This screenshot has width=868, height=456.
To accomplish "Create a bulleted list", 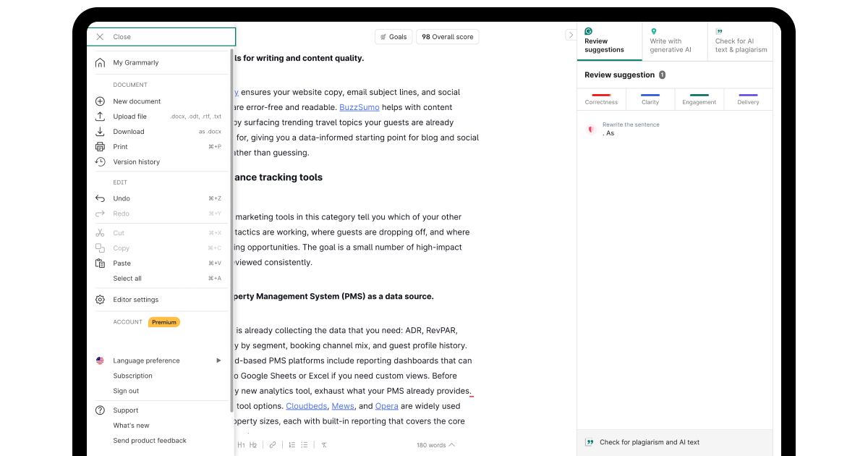I will click(x=305, y=445).
